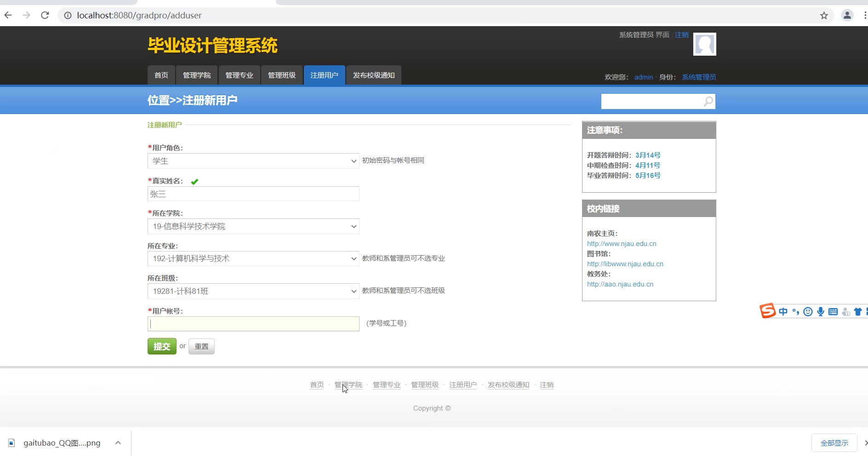The height and width of the screenshot is (458, 868).
Task: Click footer 管理班级 link
Action: coord(425,385)
